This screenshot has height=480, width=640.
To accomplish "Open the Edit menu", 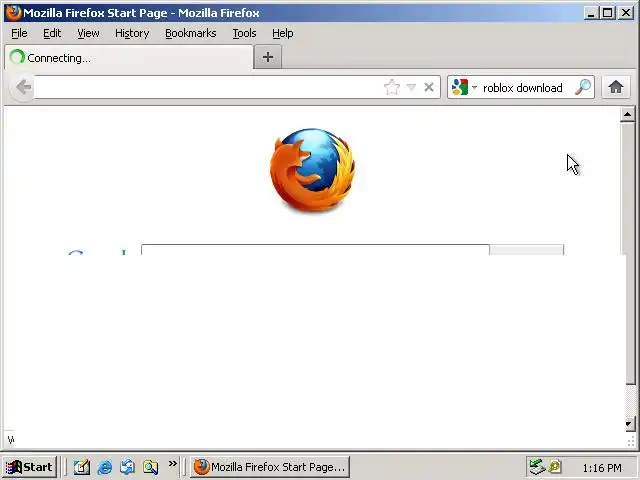I will click(x=52, y=33).
